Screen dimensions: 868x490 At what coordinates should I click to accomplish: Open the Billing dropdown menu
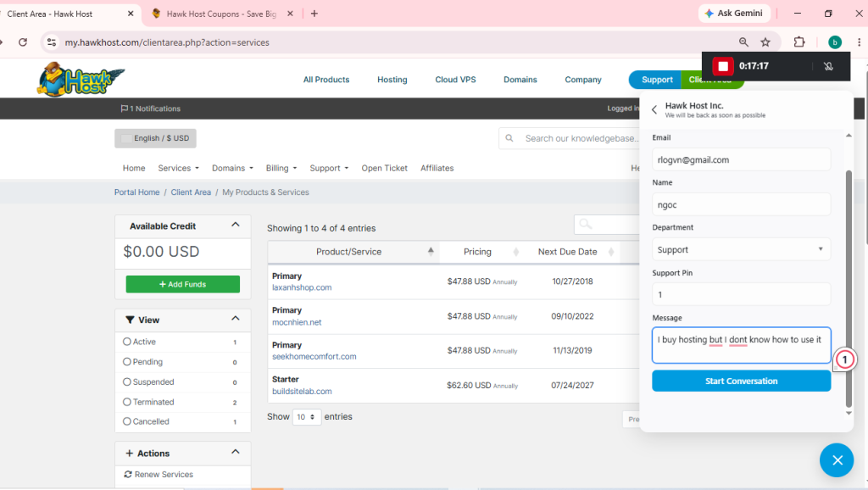click(281, 169)
